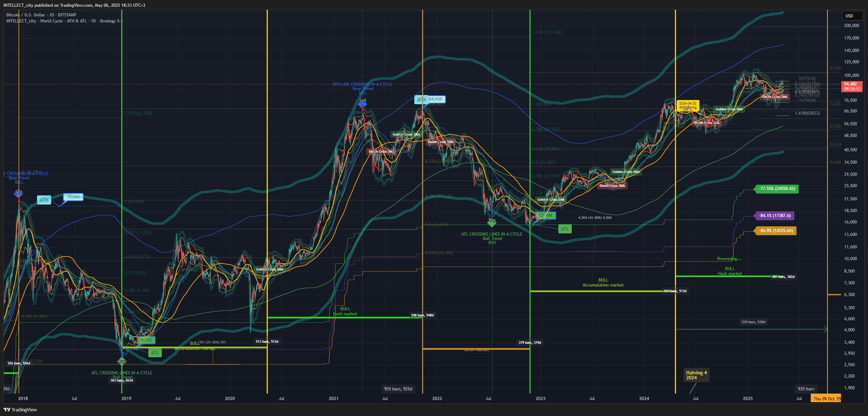Image resolution: width=868 pixels, height=416 pixels.
Task: Click the Thu 09 Oct '25 date marker
Action: [826, 398]
